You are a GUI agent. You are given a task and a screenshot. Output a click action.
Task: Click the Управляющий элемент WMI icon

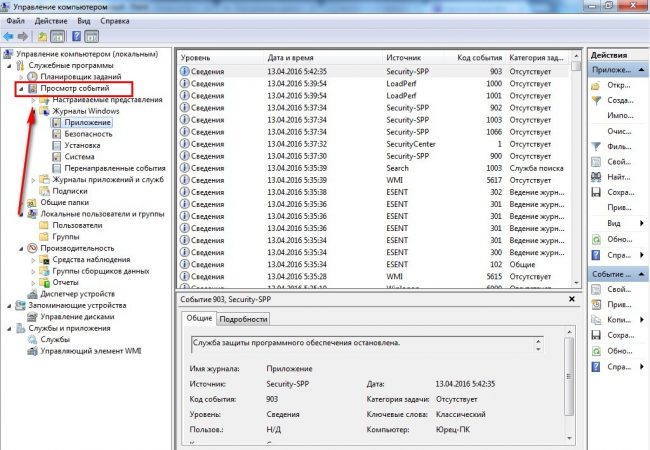pyautogui.click(x=32, y=351)
